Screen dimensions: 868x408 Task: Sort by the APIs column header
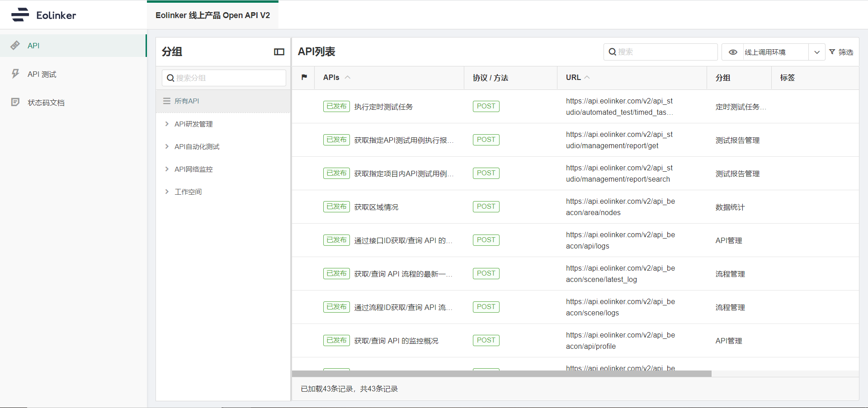tap(331, 77)
